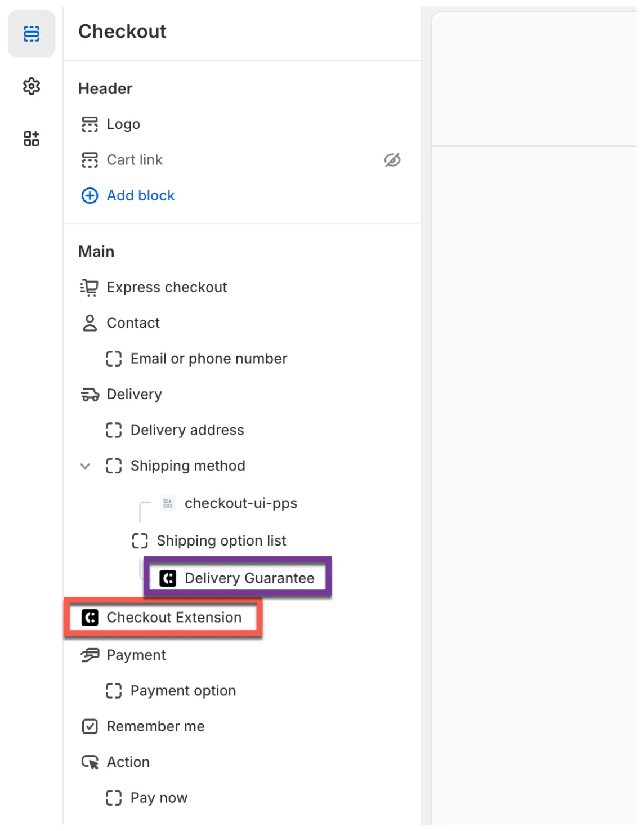The width and height of the screenshot is (644, 831).
Task: Select the Payment option item
Action: point(183,691)
